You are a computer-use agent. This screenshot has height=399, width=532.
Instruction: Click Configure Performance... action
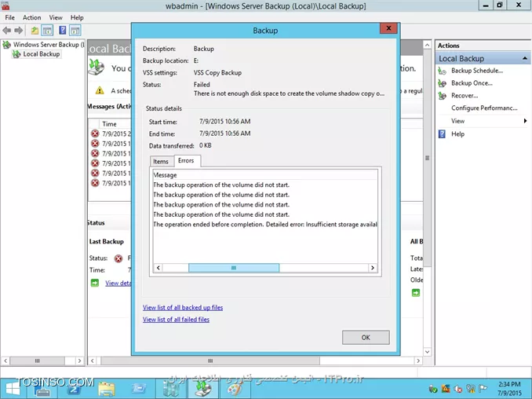[x=484, y=108]
